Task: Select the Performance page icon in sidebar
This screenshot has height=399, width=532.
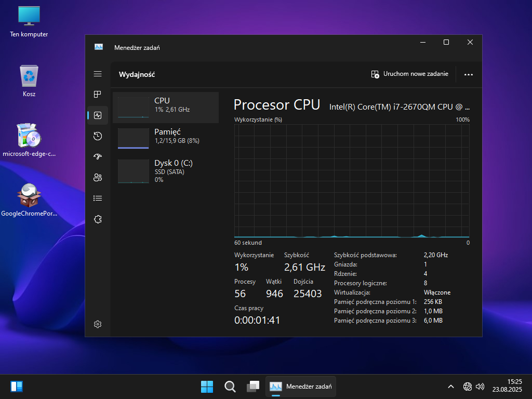Action: (98, 115)
